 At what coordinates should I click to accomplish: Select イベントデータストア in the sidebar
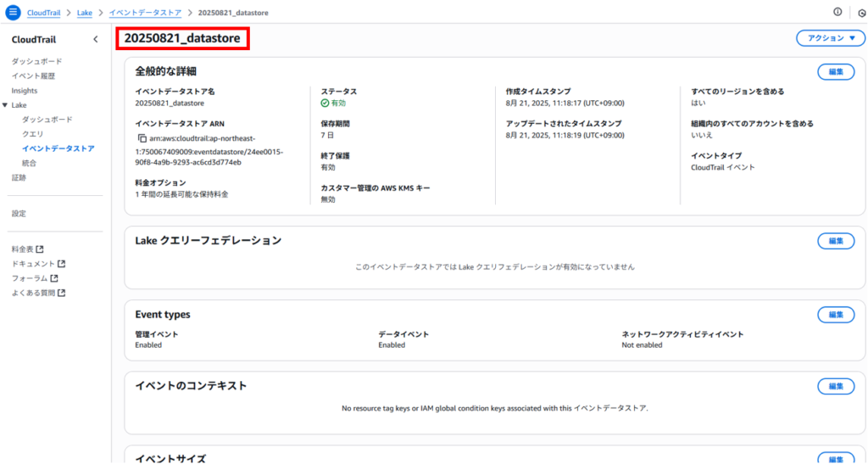(x=58, y=148)
